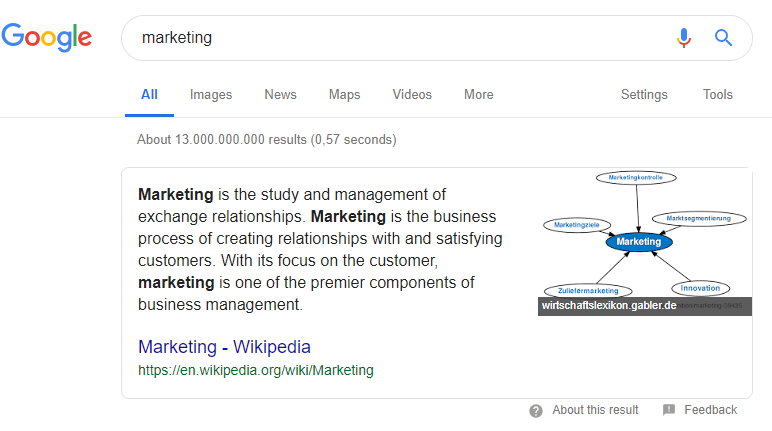Viewport: 772px width, 431px height.
Task: Click the Google logo
Action: click(47, 37)
